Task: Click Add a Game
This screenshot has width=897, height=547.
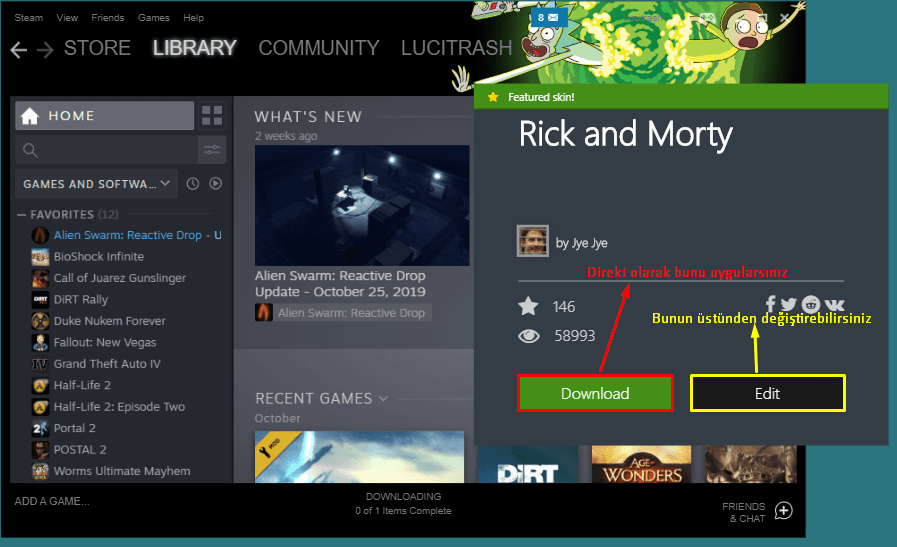Action: [52, 501]
